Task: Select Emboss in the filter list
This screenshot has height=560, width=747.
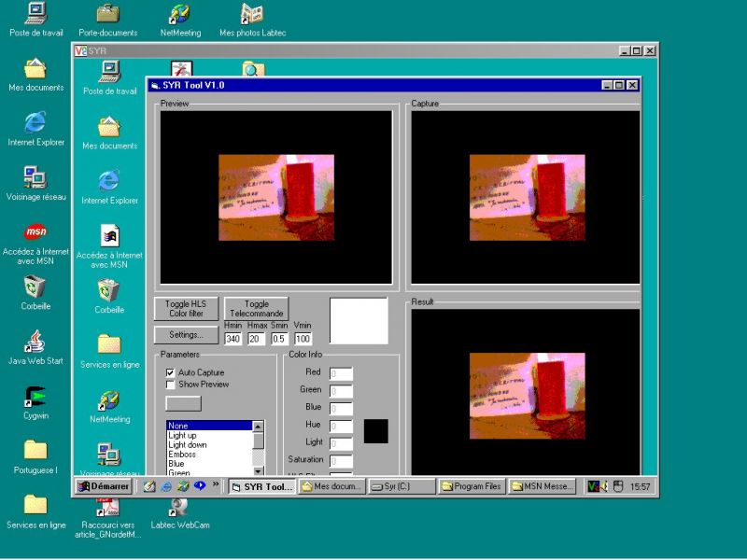Action: click(209, 455)
